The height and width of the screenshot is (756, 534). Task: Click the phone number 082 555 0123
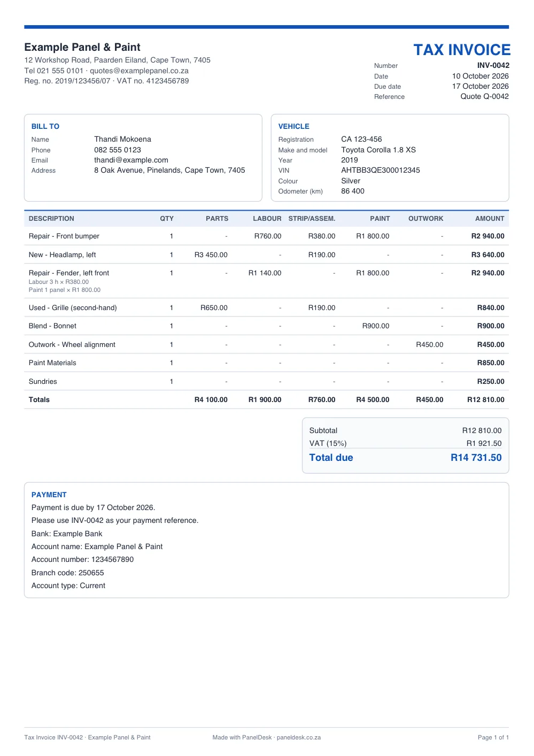118,150
